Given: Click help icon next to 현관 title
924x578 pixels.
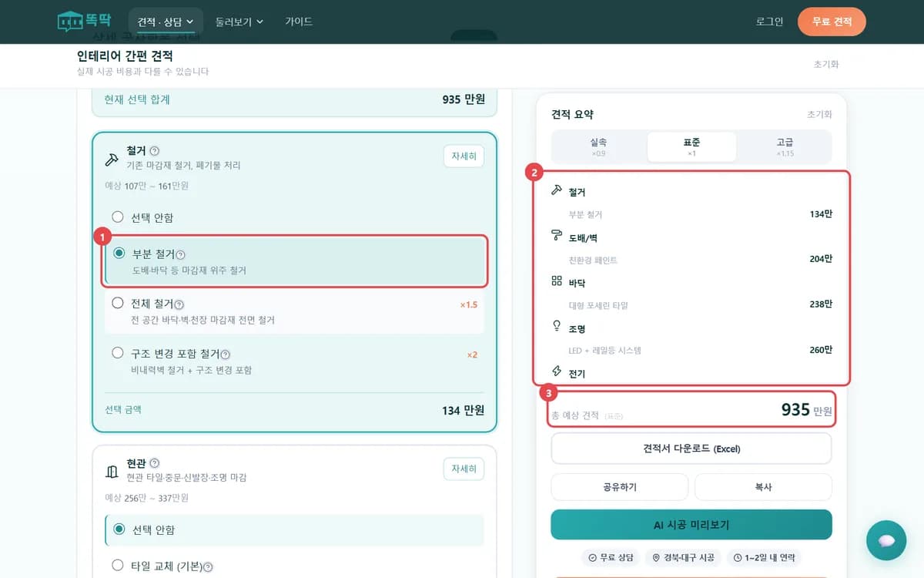Looking at the screenshot, I should pos(154,463).
